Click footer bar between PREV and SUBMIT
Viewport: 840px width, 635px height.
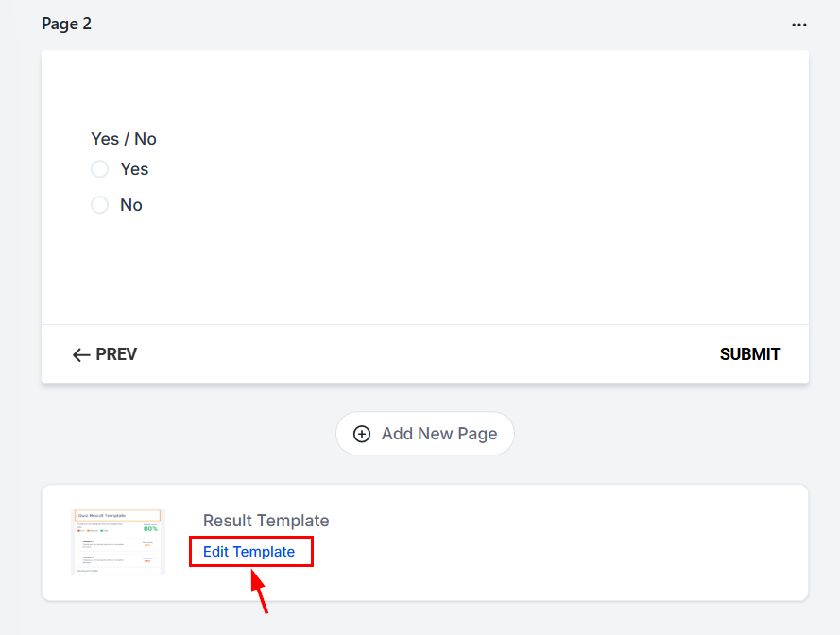pos(425,355)
